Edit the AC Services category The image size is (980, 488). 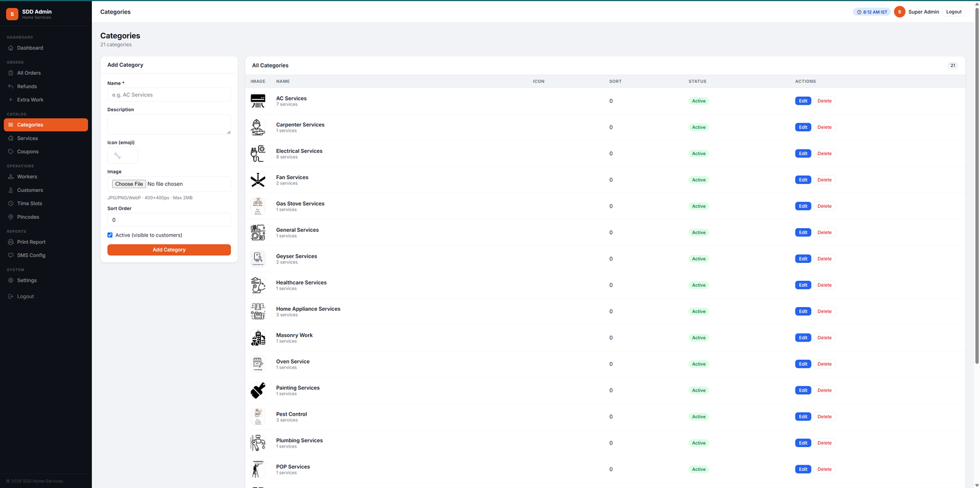pyautogui.click(x=803, y=101)
